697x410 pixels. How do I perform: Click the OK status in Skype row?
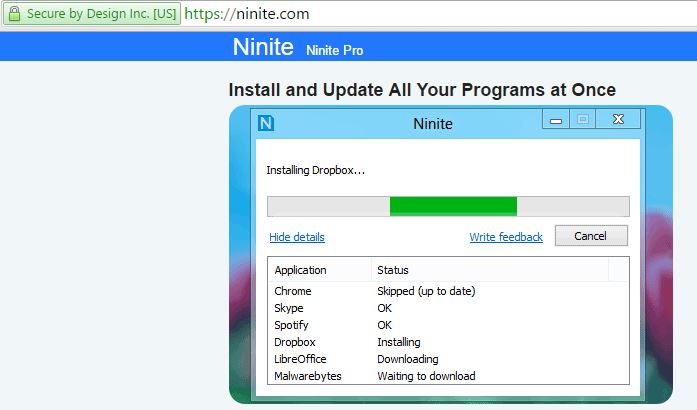pyautogui.click(x=385, y=308)
